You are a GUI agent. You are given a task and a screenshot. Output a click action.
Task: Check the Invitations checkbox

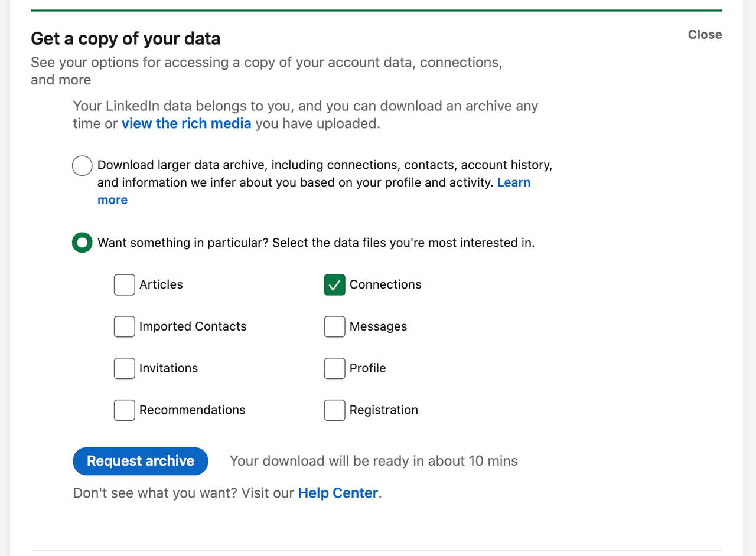coord(124,368)
